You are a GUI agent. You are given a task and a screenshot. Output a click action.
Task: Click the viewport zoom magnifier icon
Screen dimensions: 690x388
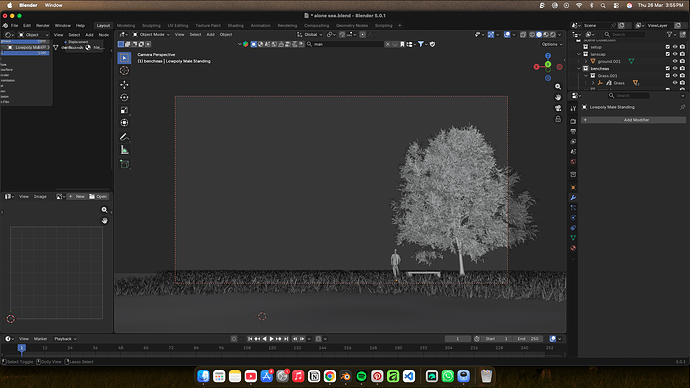coord(558,87)
